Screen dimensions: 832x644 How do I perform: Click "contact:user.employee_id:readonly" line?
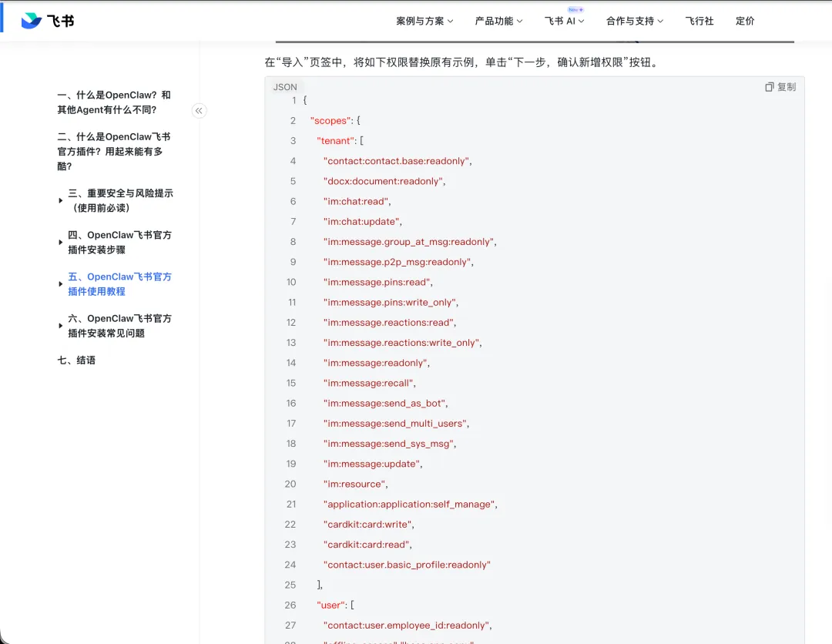[408, 625]
